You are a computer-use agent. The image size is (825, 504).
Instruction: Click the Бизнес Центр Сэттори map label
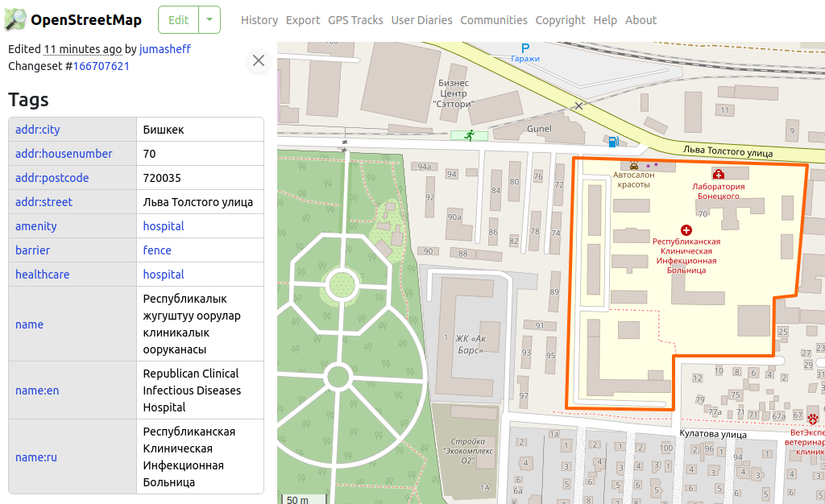click(454, 93)
